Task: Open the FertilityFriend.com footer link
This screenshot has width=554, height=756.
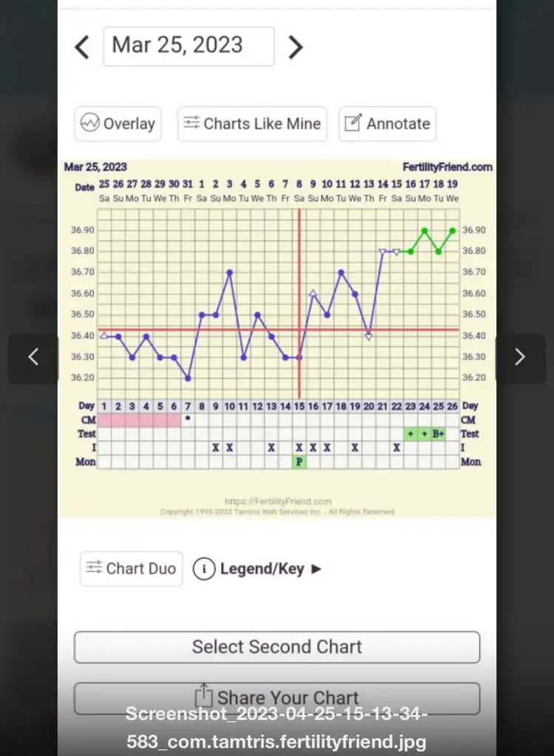Action: click(x=278, y=501)
